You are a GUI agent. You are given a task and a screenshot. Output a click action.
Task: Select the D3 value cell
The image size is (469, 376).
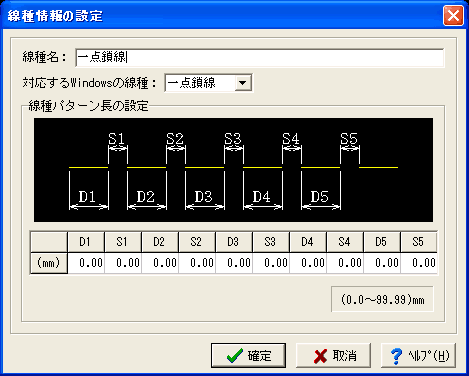click(234, 263)
